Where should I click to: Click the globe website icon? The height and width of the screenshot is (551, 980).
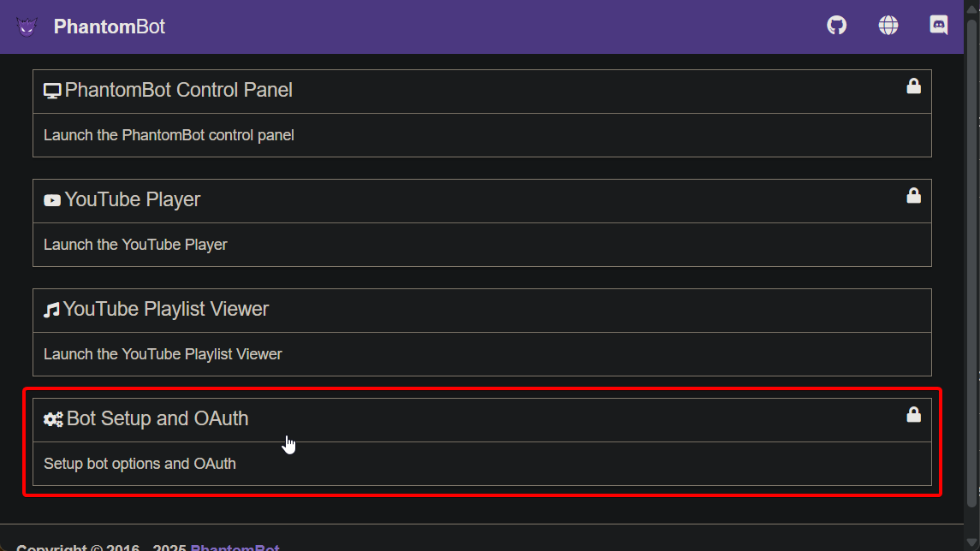[x=888, y=26]
